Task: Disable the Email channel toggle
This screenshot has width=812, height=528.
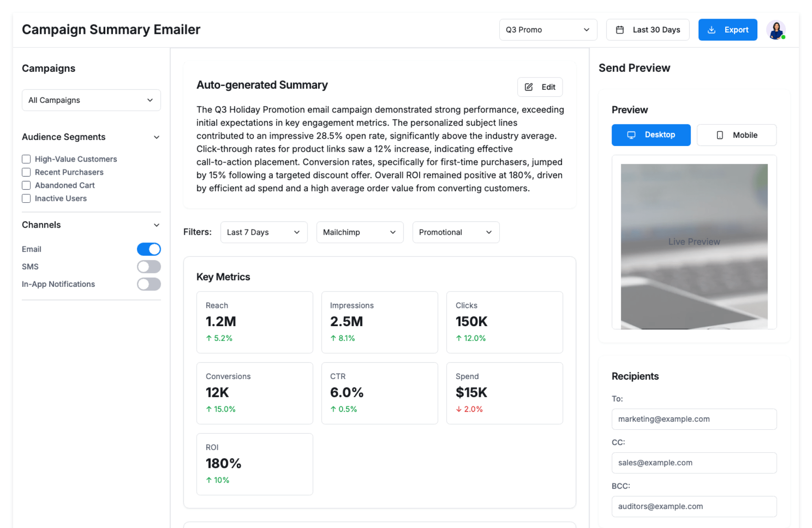Action: tap(149, 249)
